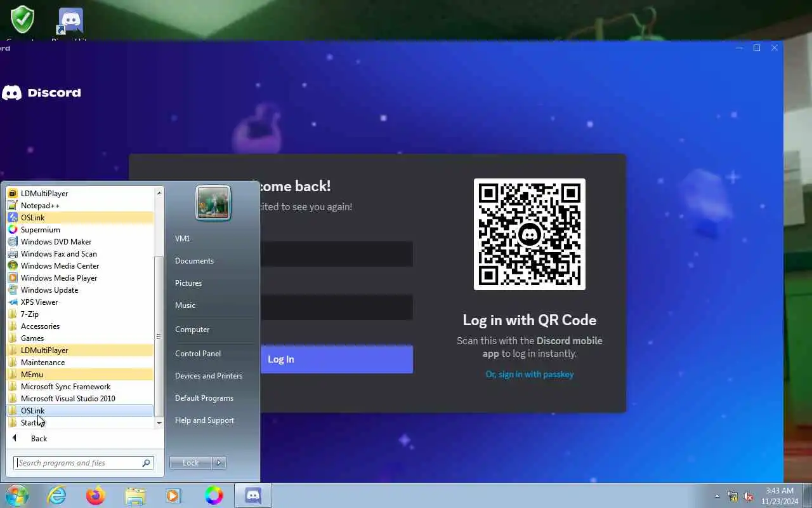
Task: Expand the Microsoft Visual Studio 2010 folder
Action: coord(80,398)
